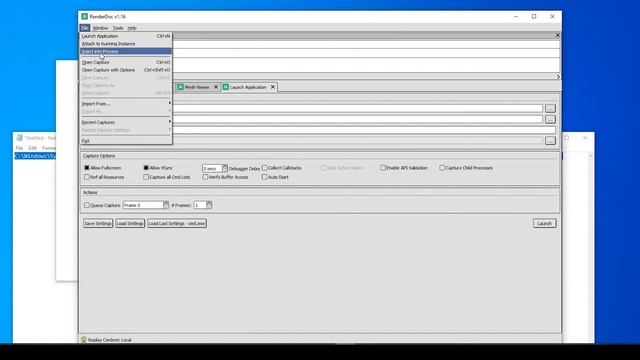The height and width of the screenshot is (360, 640).
Task: Click highlighted C:\Windows path text in Notepad
Action: (x=35, y=156)
